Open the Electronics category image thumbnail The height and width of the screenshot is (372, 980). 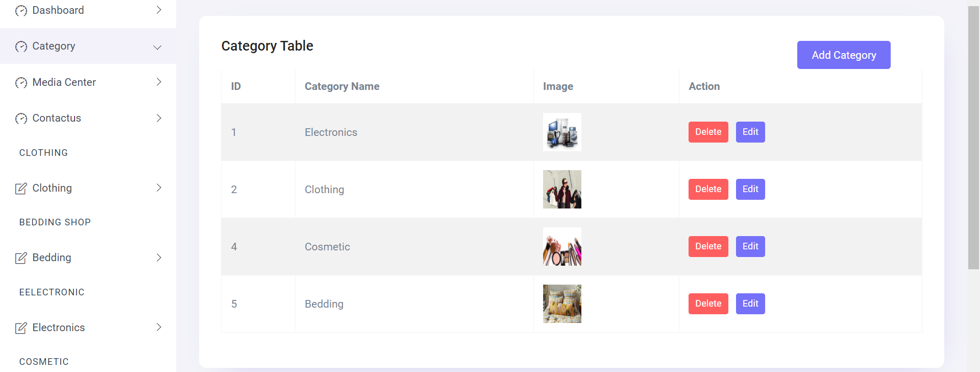(561, 132)
